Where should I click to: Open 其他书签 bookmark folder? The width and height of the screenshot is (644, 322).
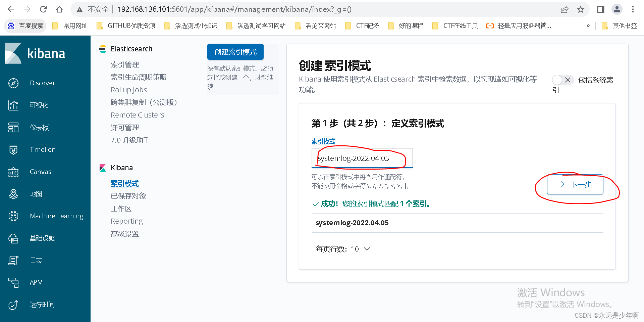pos(619,26)
